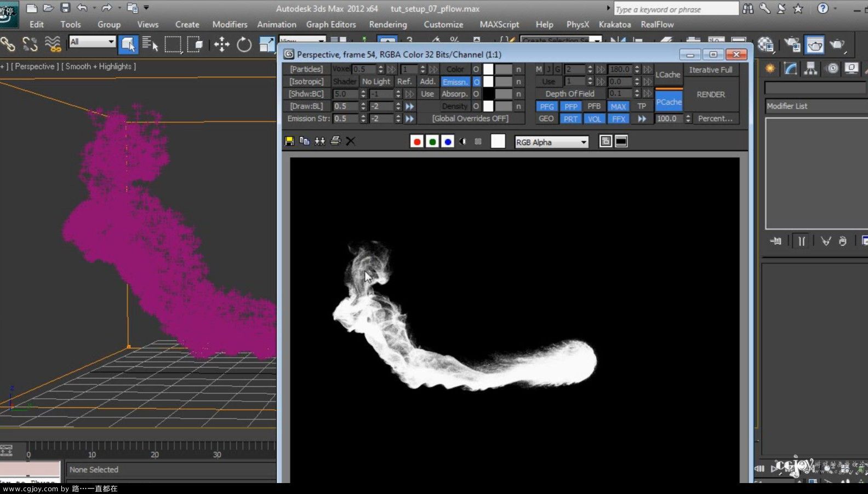Open the Percent... dropdown button
868x494 pixels.
click(715, 119)
